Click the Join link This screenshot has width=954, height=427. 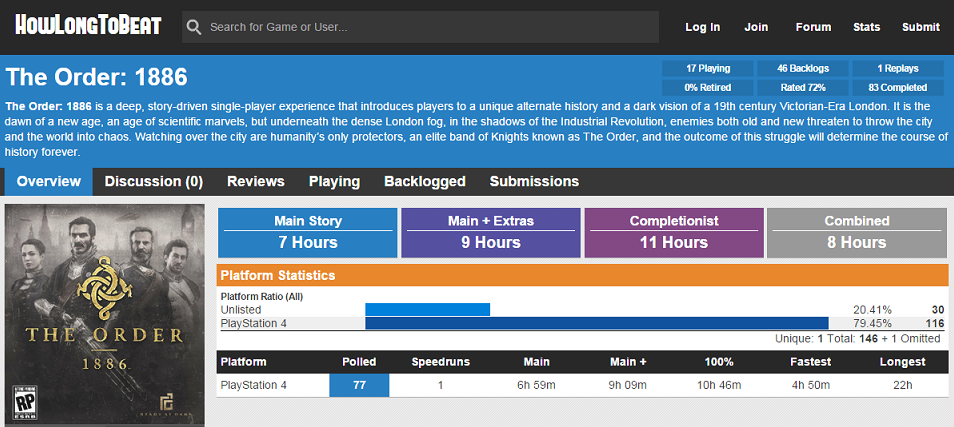click(756, 27)
